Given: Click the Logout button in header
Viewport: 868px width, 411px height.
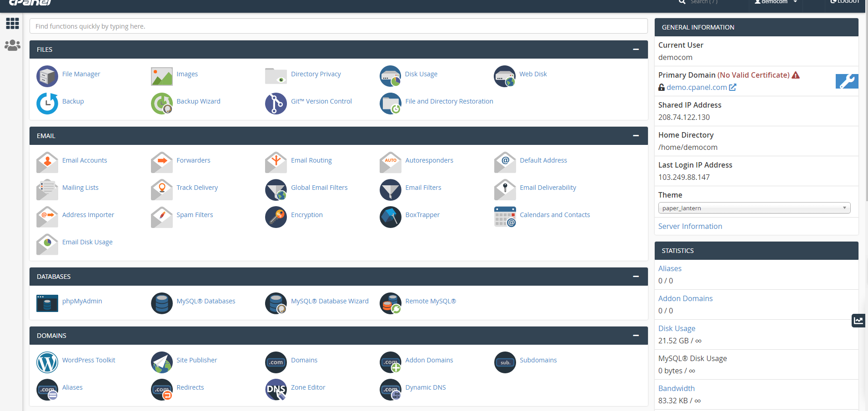Looking at the screenshot, I should point(845,2).
